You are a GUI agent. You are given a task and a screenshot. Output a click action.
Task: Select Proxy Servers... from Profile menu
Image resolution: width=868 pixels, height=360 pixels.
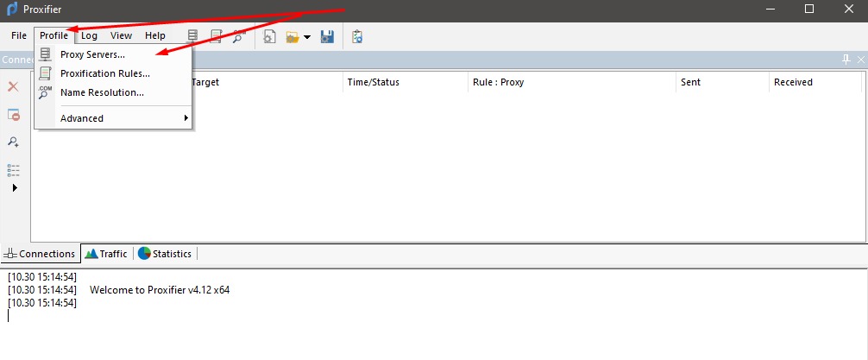click(x=92, y=54)
